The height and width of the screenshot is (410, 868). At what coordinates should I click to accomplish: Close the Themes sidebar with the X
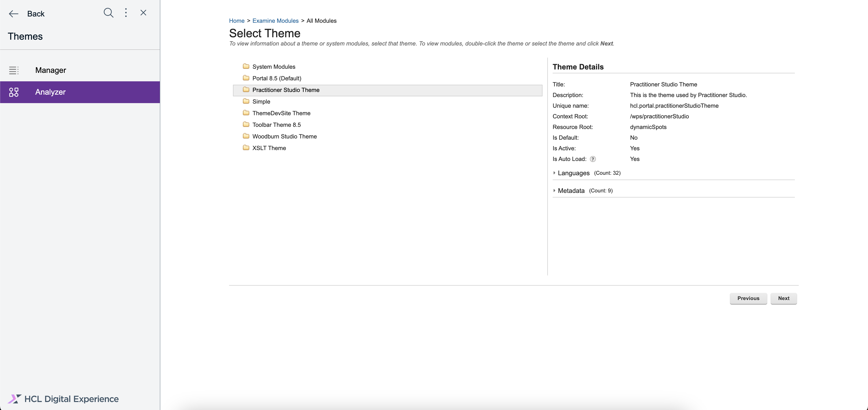(x=143, y=12)
